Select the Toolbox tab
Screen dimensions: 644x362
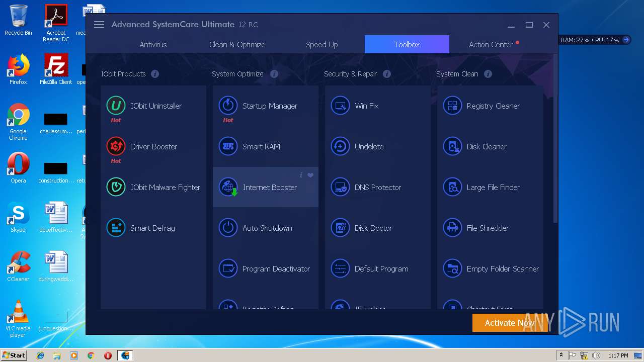pos(407,44)
